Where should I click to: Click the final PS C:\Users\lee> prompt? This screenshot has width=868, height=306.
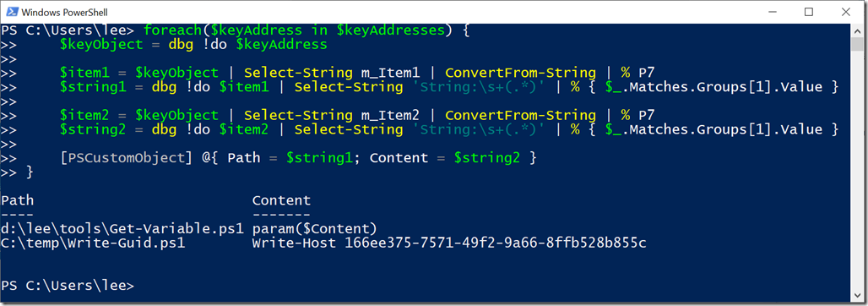coord(68,286)
